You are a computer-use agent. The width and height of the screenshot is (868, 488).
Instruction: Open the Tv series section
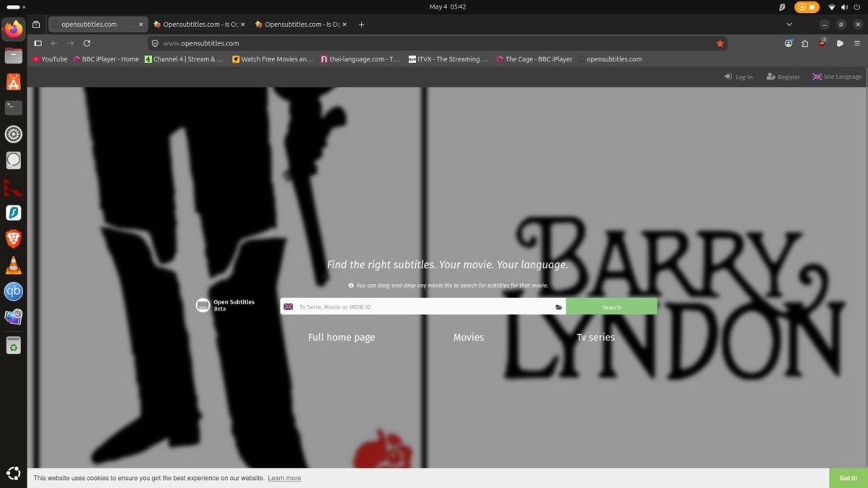[595, 338]
